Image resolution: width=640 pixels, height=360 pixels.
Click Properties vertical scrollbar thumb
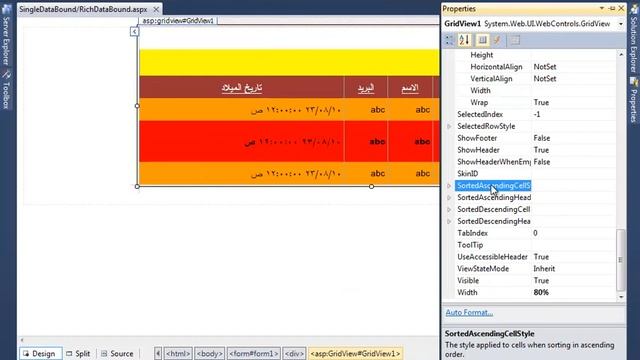[620, 260]
